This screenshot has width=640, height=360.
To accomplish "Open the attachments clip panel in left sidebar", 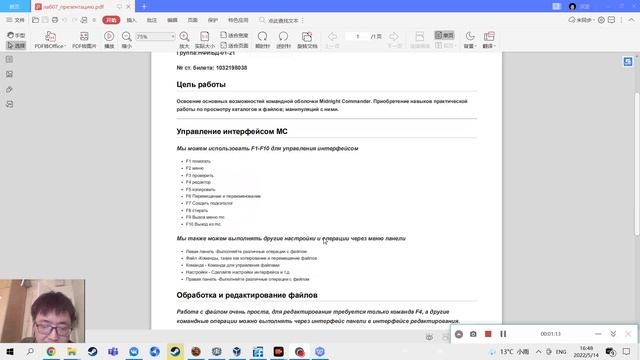I will point(9,89).
